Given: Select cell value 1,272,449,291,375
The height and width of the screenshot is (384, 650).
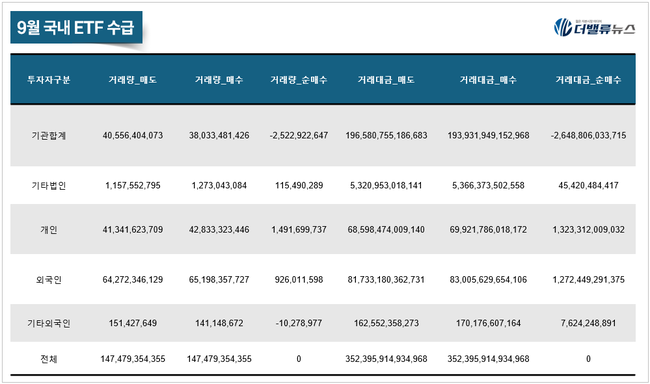Looking at the screenshot, I should tap(589, 279).
